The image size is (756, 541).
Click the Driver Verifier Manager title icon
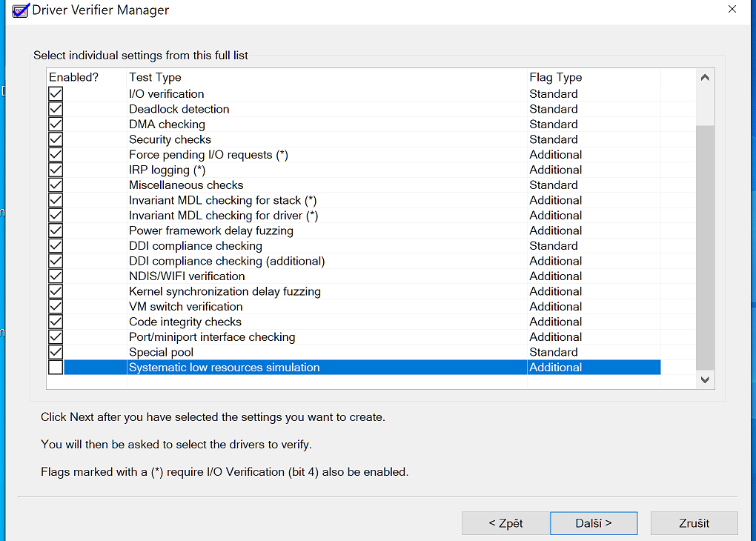21,10
